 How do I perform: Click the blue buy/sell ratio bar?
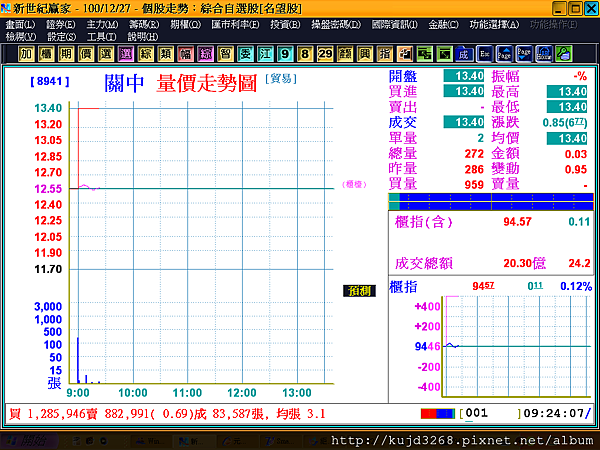[491, 202]
